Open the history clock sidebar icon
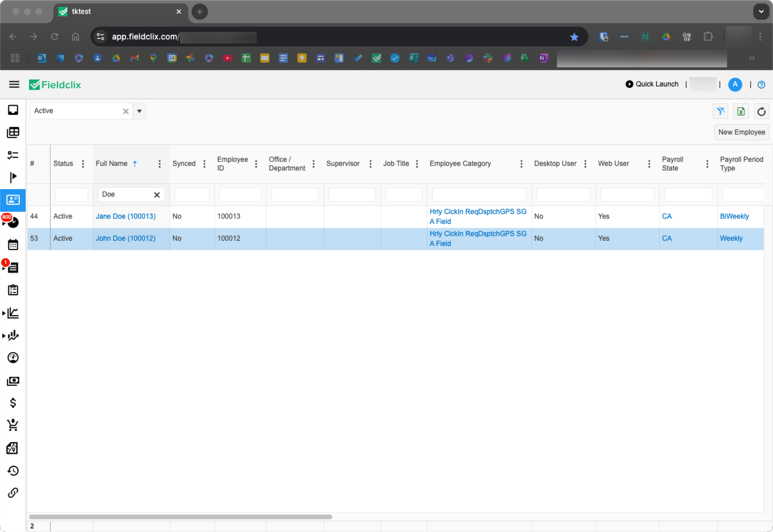 click(x=13, y=470)
